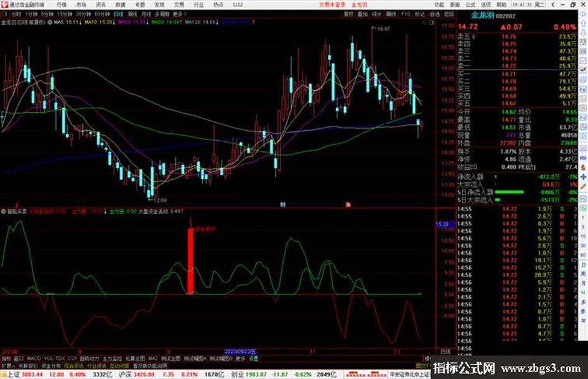Expand the 更多 periods list
Image resolution: width=588 pixels, height=379 pixels.
click(179, 14)
